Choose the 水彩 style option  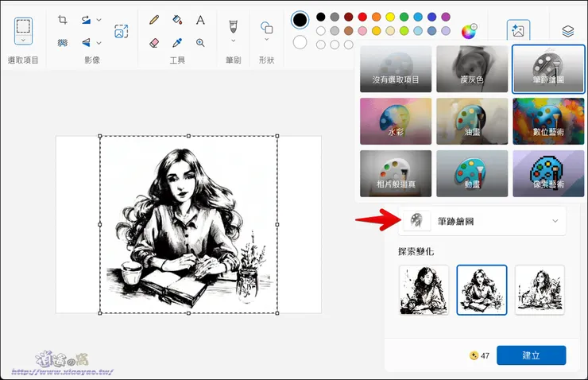click(395, 121)
